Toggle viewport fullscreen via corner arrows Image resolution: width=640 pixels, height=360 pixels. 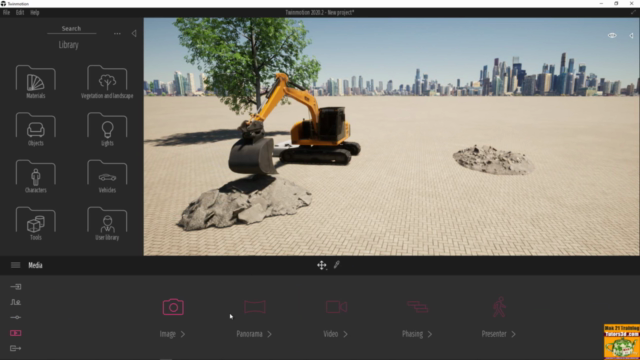pos(633,12)
